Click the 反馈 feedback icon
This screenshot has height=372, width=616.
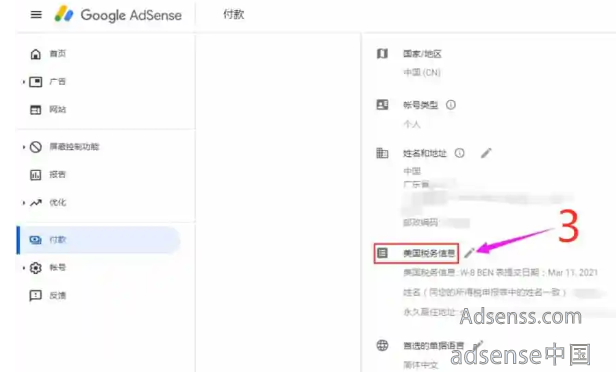[x=36, y=295]
